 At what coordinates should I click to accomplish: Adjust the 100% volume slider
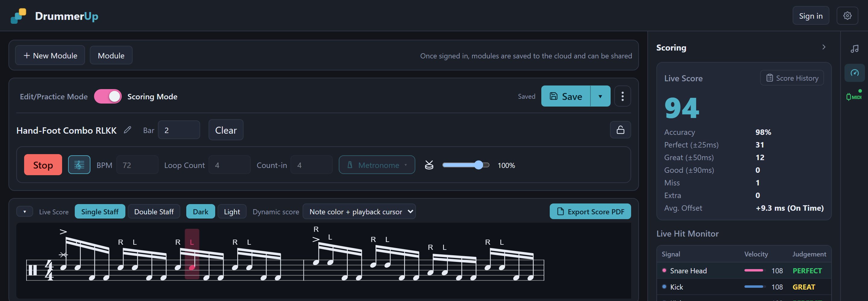466,165
